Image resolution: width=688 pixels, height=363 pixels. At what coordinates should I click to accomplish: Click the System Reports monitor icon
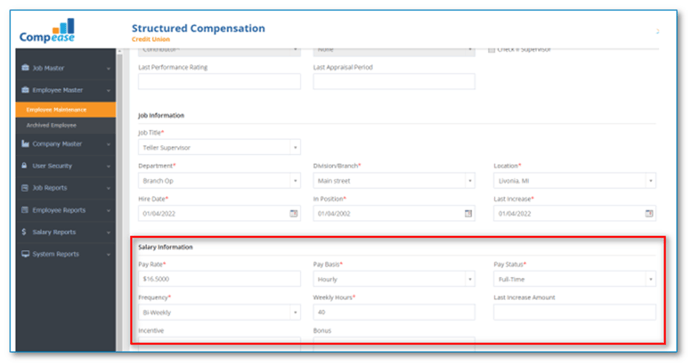[x=25, y=254]
